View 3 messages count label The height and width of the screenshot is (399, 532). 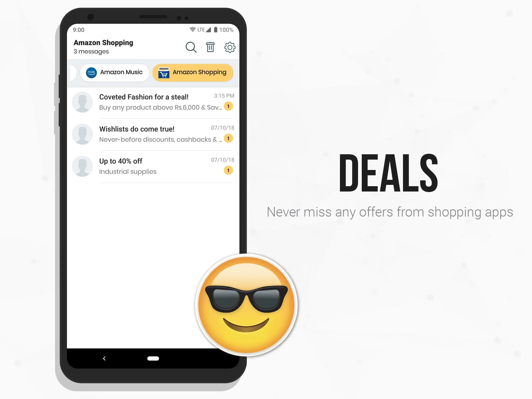click(91, 52)
